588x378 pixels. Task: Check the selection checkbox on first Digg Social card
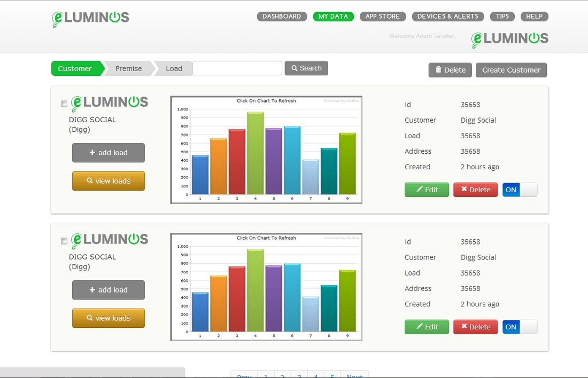pyautogui.click(x=64, y=104)
